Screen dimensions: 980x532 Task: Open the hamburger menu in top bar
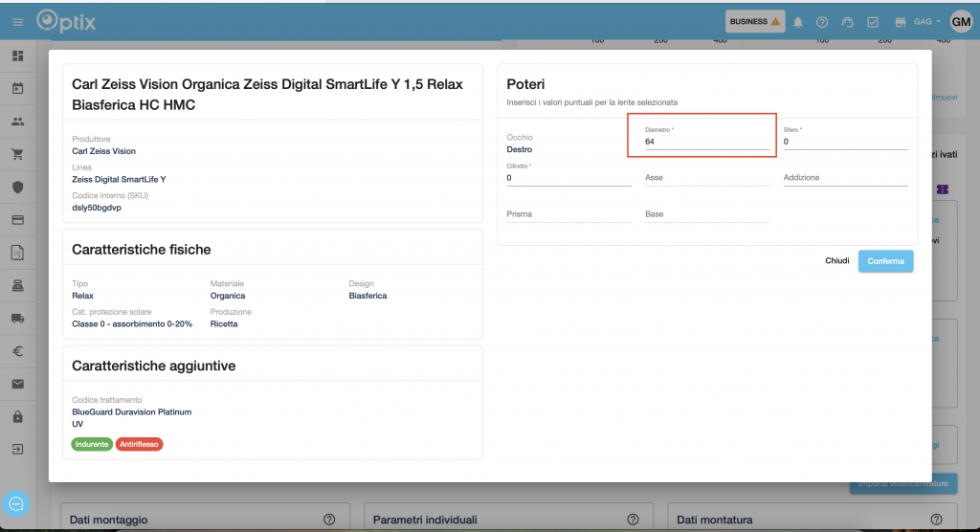coord(17,21)
